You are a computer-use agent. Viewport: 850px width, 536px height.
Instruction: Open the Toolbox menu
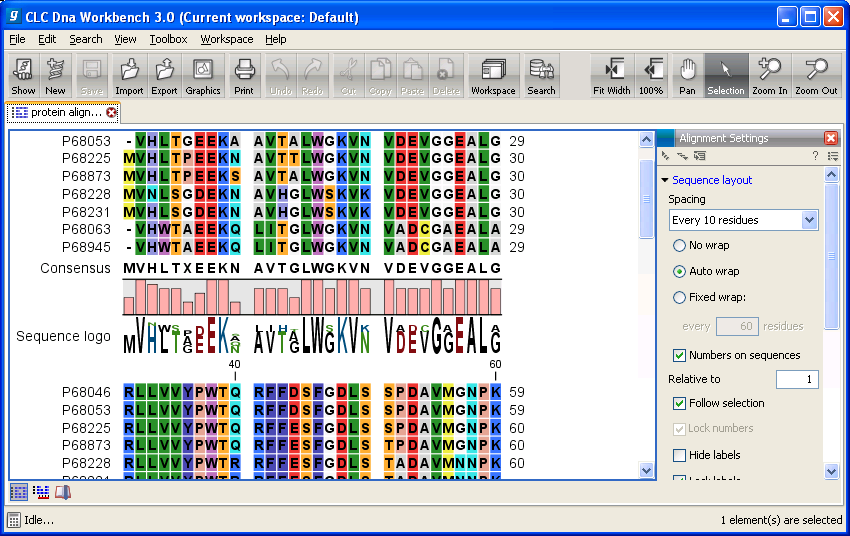pyautogui.click(x=169, y=39)
